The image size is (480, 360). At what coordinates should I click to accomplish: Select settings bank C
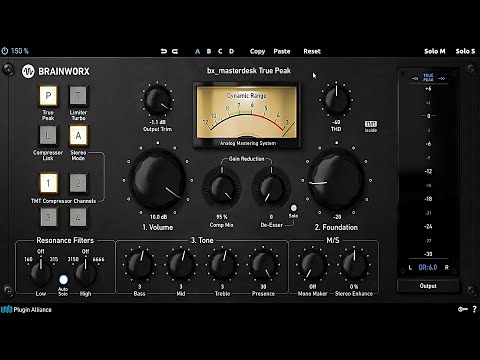[220, 51]
